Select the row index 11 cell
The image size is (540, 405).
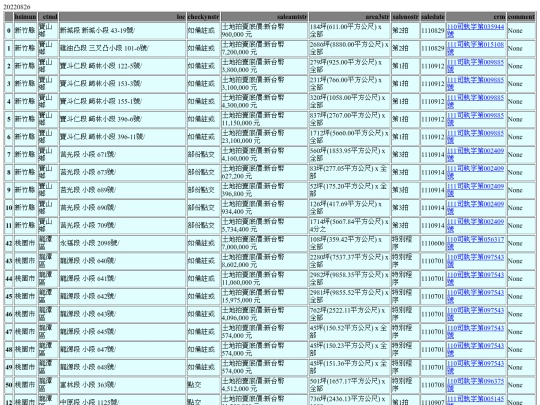pyautogui.click(x=9, y=225)
